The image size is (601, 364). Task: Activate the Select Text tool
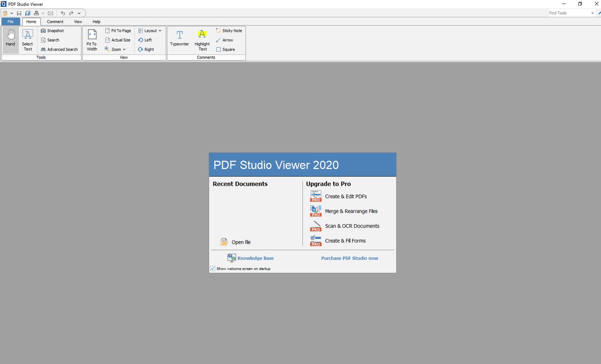click(27, 40)
